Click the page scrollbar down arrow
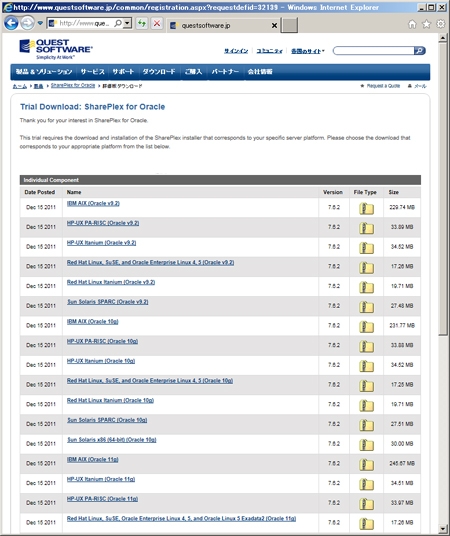This screenshot has height=536, width=450. pyautogui.click(x=443, y=529)
